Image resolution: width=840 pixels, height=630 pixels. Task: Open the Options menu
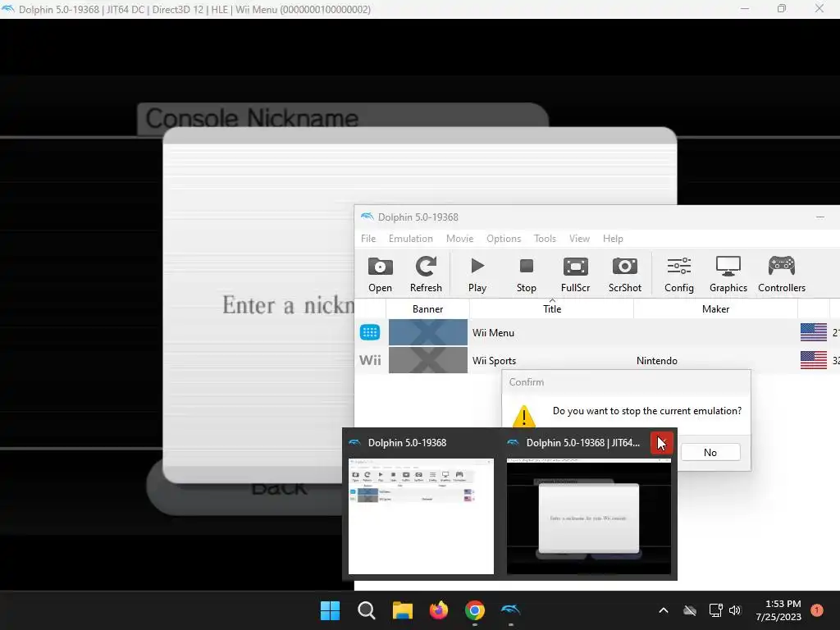click(504, 239)
